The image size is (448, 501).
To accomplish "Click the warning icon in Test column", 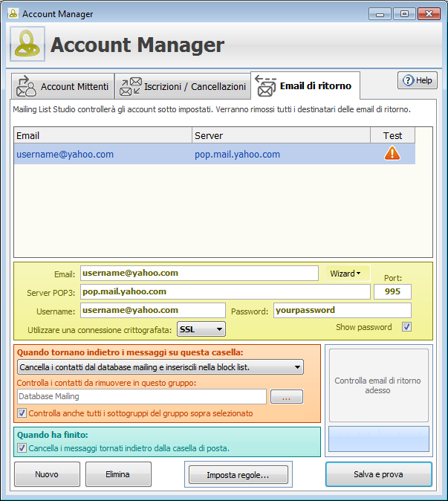I will [x=392, y=154].
